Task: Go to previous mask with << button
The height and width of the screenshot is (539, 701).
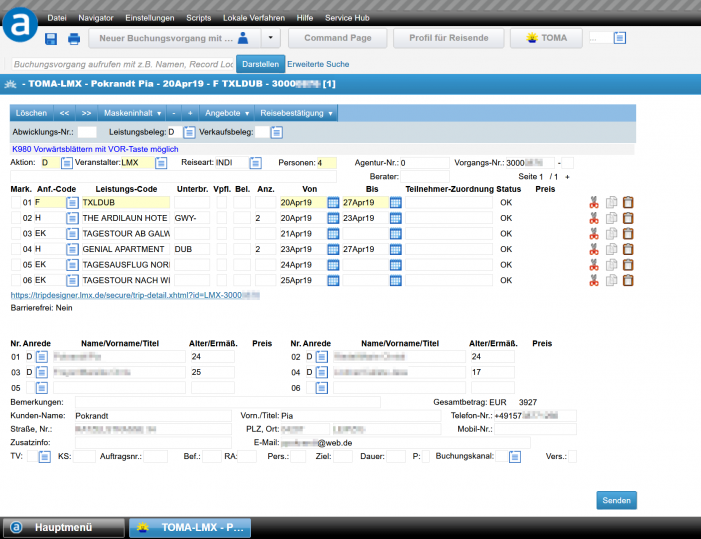Action: coord(64,113)
